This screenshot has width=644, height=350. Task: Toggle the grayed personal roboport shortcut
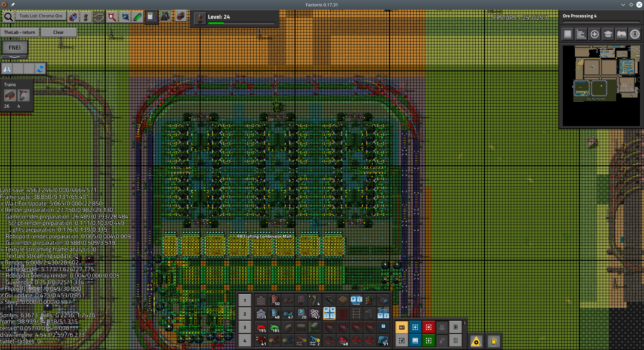(x=442, y=327)
